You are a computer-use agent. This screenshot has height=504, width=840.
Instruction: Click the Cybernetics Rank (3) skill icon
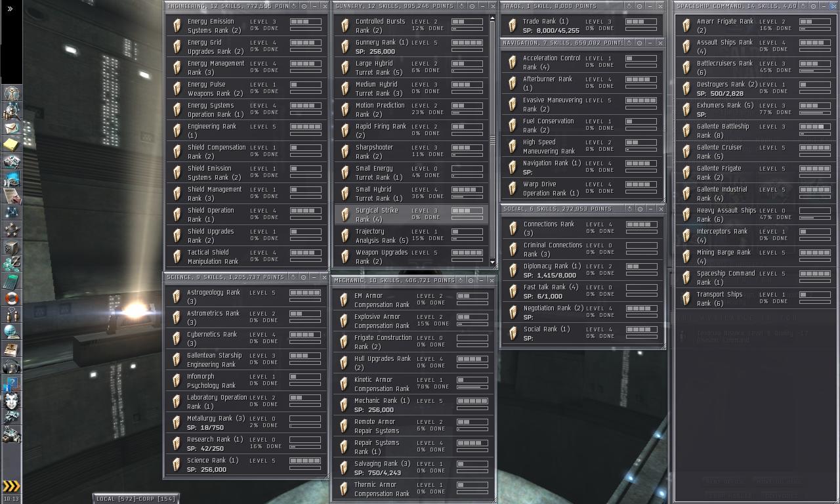tap(176, 339)
